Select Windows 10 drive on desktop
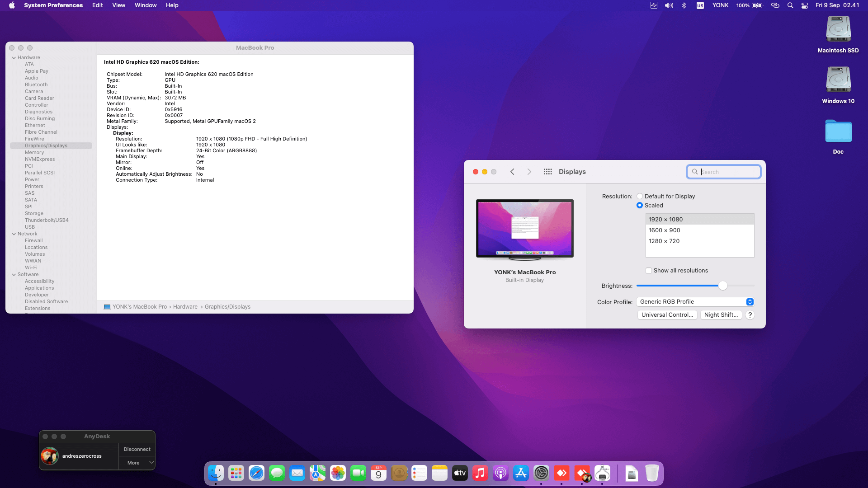The image size is (868, 488). coord(838,85)
